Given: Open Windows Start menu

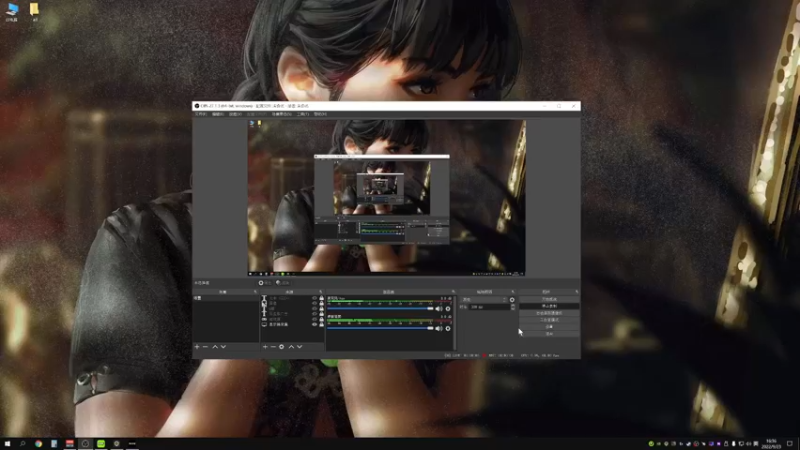Looking at the screenshot, I should (7, 444).
